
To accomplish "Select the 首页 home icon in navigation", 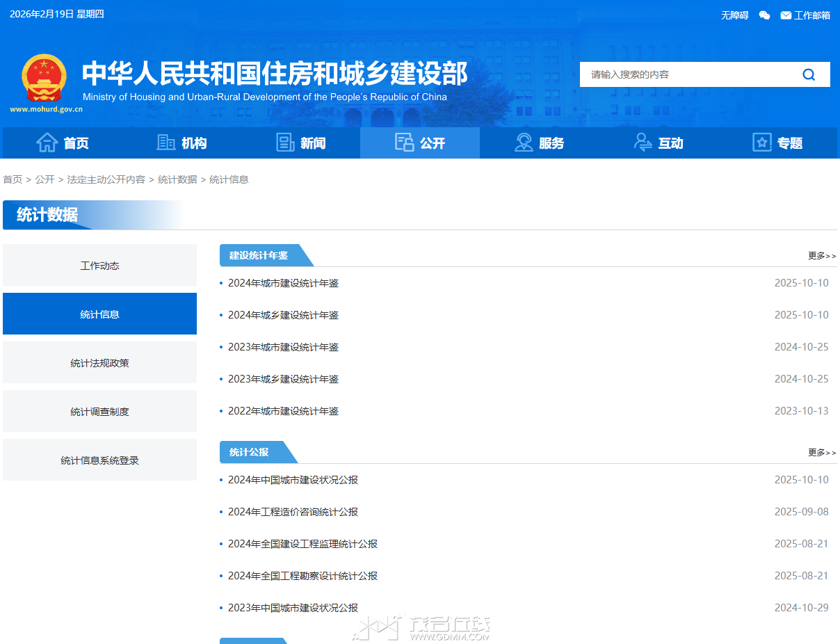I will click(47, 142).
